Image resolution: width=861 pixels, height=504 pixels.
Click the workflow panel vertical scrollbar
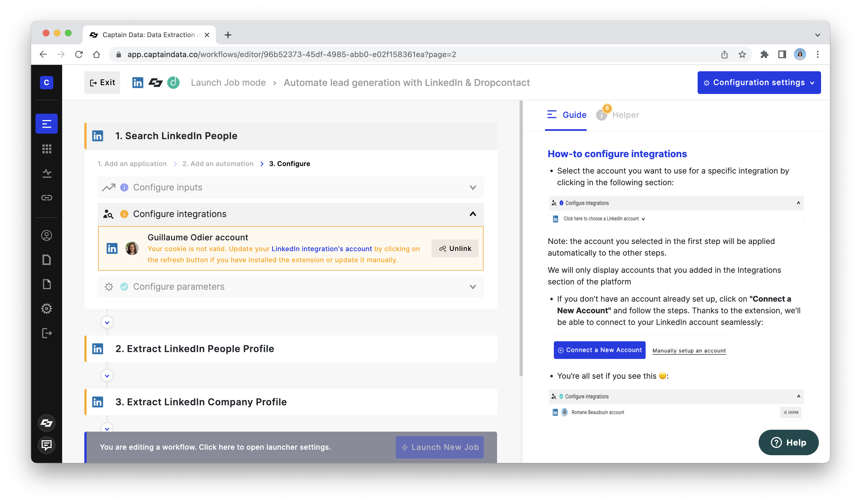521,238
